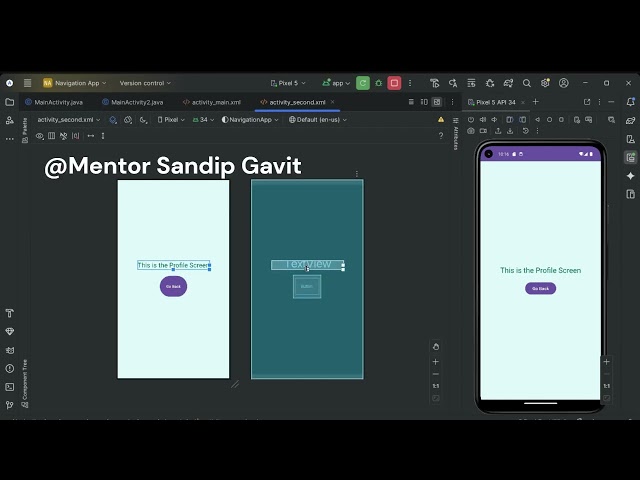Toggle night mode for preview
640x480 pixels.
pos(143,120)
